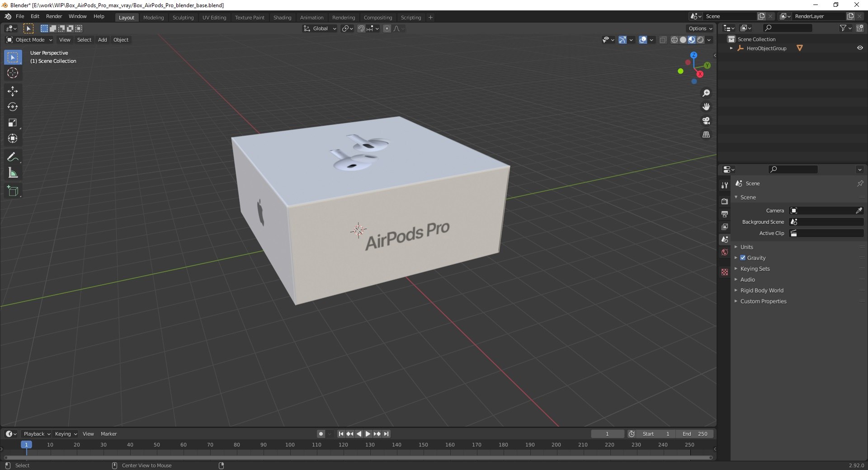Expand the Keying Sets panel
868x470 pixels.
[x=755, y=268]
